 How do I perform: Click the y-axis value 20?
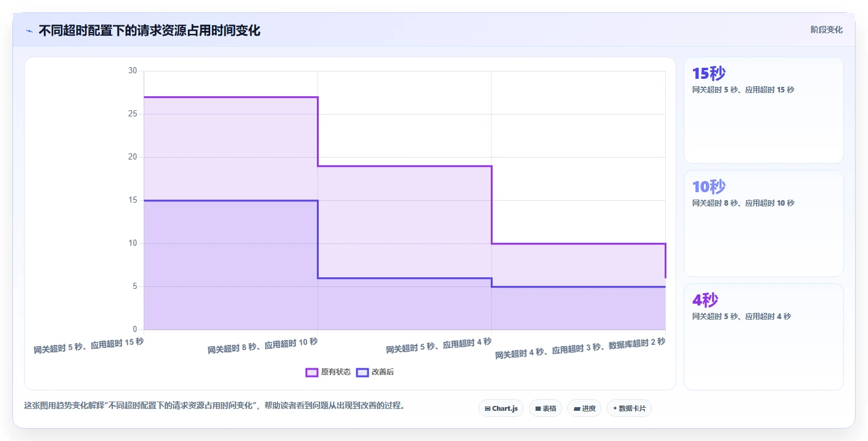(133, 157)
